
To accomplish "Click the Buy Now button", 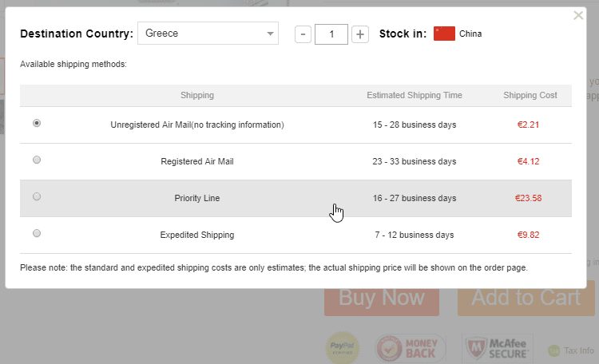I will pyautogui.click(x=381, y=298).
